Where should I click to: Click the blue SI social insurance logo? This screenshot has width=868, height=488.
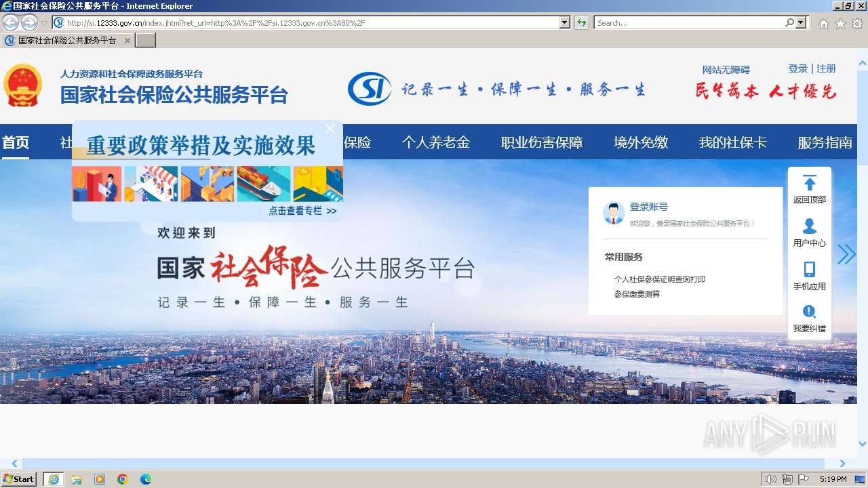[x=370, y=89]
